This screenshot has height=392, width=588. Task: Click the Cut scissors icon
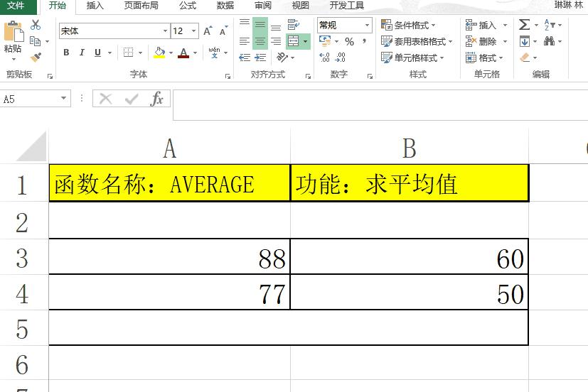(36, 25)
